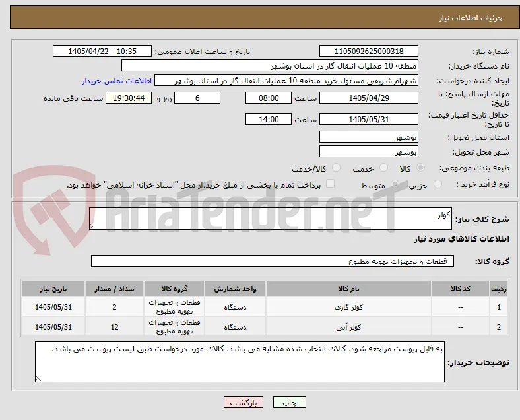Click the delivery province field بوشهر
Viewport: 520px width, 420px height.
click(369, 137)
